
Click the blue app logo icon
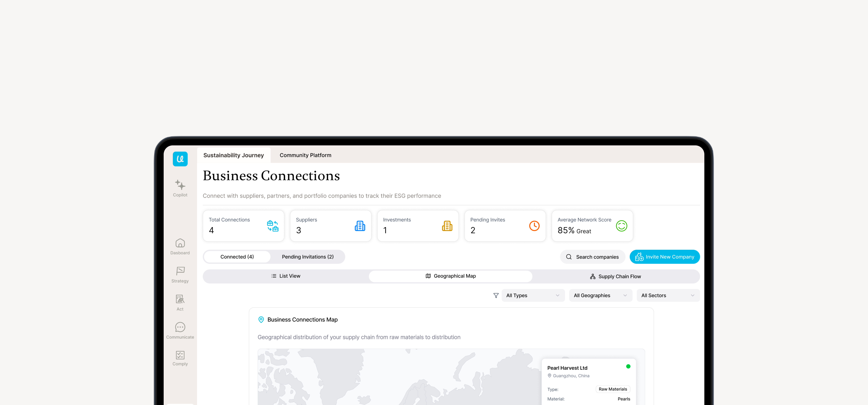point(180,159)
